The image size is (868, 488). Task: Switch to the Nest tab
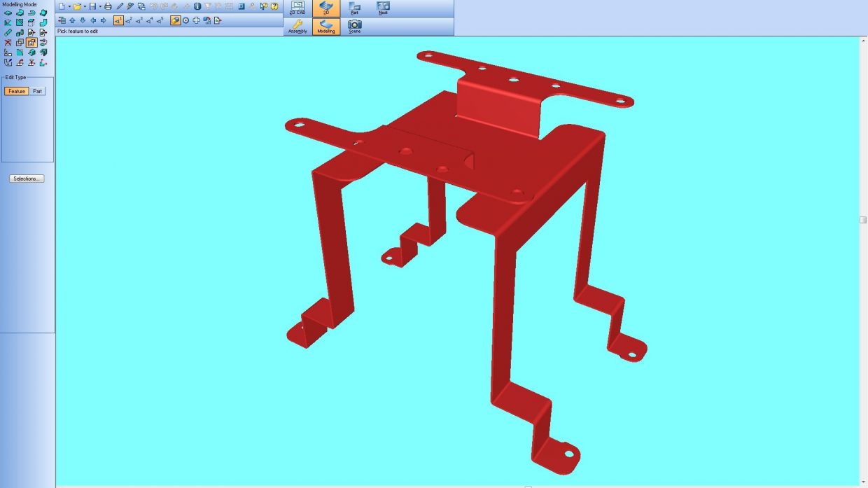(x=383, y=8)
